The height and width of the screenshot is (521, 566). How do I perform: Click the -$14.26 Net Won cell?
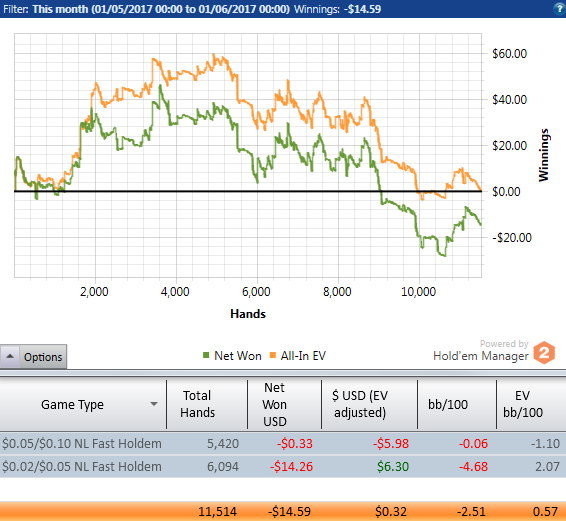click(291, 466)
